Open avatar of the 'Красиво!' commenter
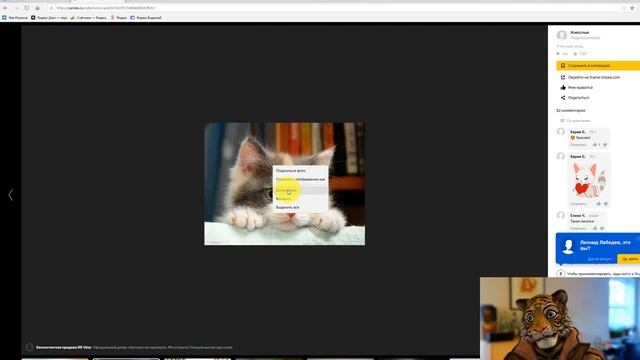 point(561,131)
